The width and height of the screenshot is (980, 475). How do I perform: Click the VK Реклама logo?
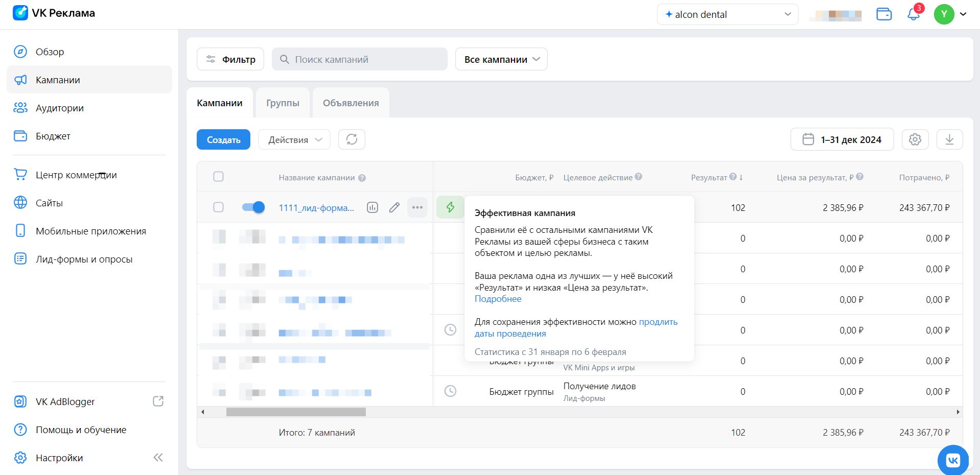click(x=54, y=13)
